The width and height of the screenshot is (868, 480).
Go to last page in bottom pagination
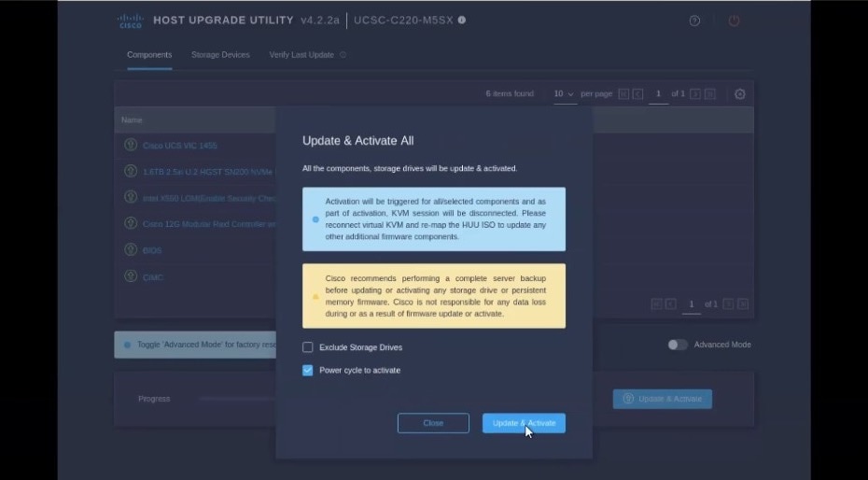click(743, 304)
